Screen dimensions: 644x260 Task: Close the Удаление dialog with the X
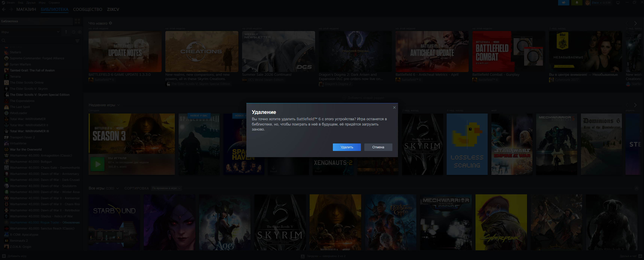tap(394, 107)
